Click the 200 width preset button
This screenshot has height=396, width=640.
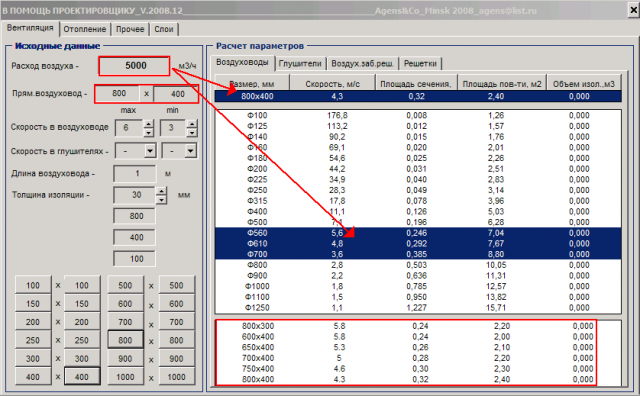[x=33, y=322]
